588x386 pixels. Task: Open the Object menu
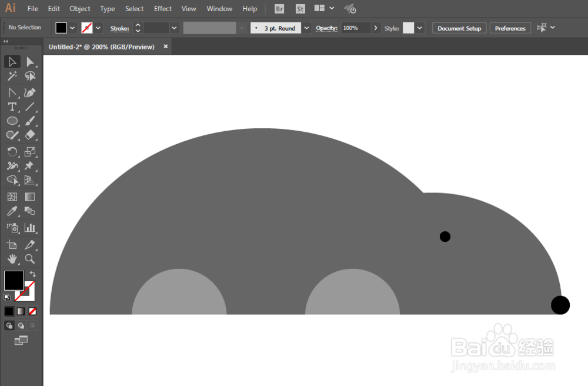click(x=80, y=9)
